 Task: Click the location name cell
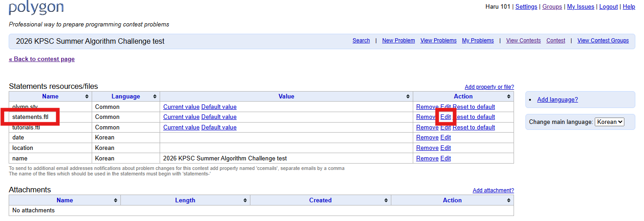50,148
